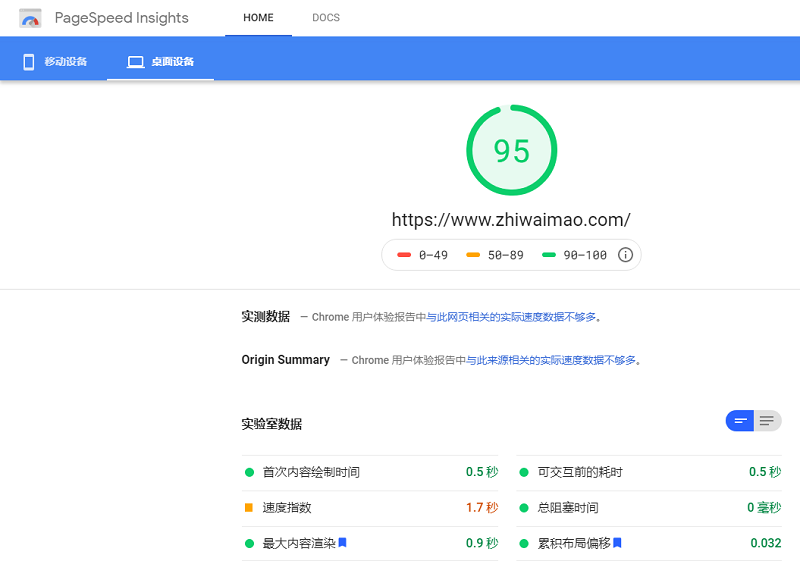
Task: Click the 总阻塞时间 metric label
Action: [x=568, y=508]
